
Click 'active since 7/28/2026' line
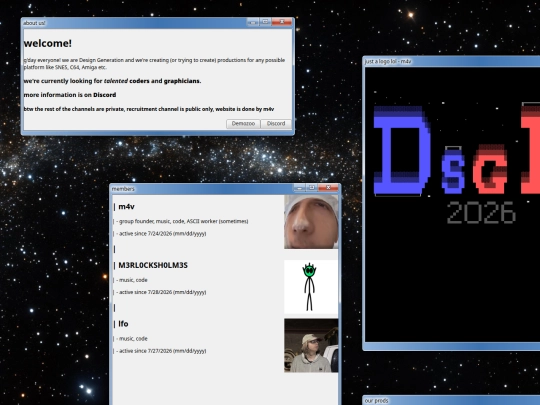tap(161, 292)
